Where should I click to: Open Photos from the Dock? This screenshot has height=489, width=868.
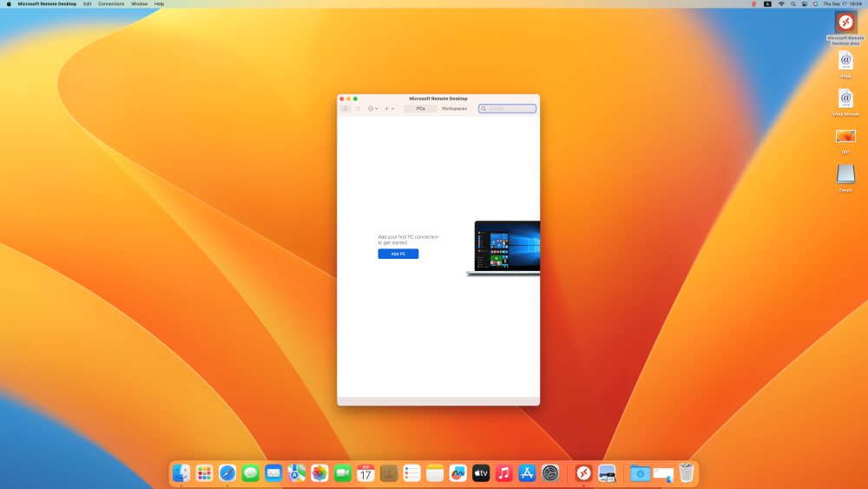319,473
